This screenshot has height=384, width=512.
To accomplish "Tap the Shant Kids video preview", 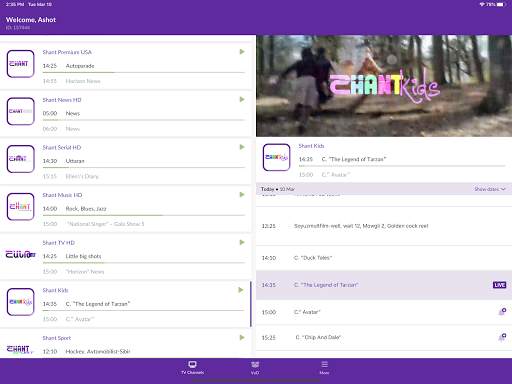I will tap(384, 86).
